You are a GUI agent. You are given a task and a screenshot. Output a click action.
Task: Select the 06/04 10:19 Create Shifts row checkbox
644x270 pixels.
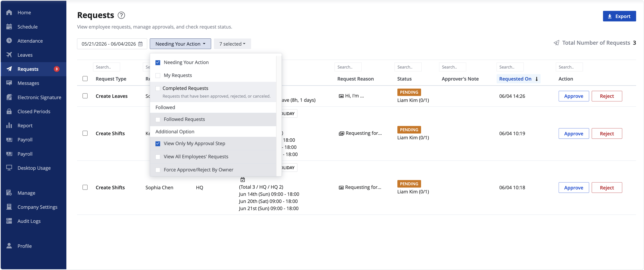click(x=85, y=133)
